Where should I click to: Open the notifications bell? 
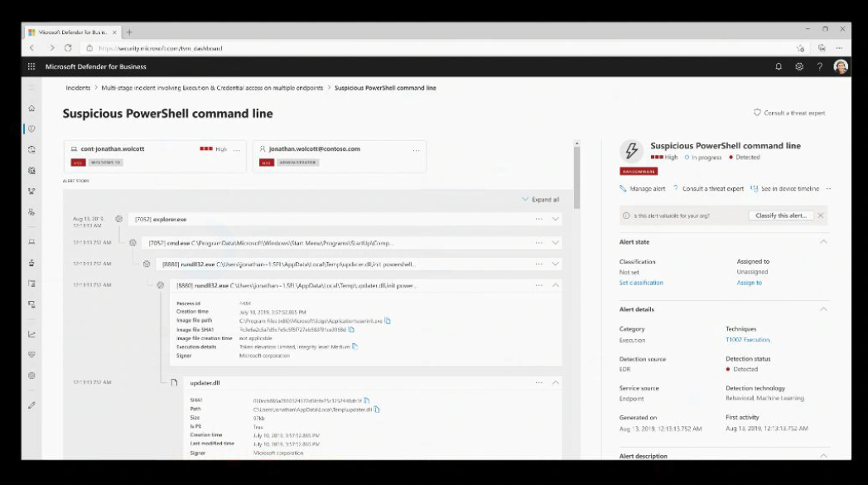coord(779,65)
